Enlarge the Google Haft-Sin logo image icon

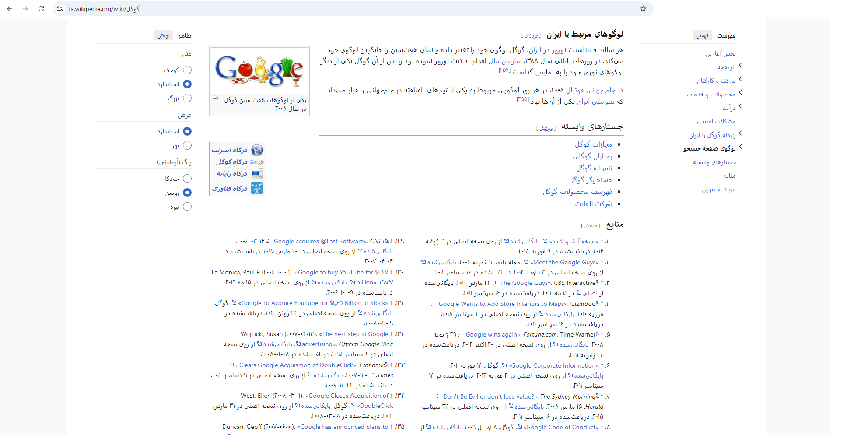[x=215, y=98]
